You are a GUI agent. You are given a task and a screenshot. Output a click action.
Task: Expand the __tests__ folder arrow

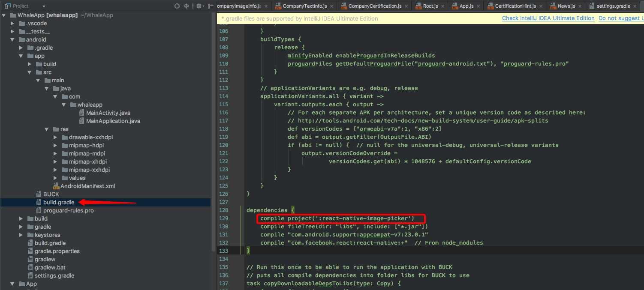13,31
